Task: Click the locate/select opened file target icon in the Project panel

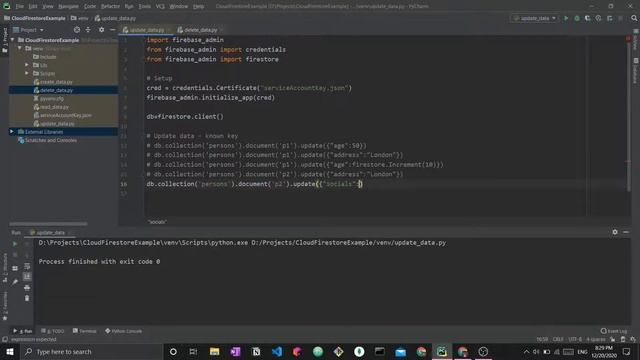Action: [77, 30]
